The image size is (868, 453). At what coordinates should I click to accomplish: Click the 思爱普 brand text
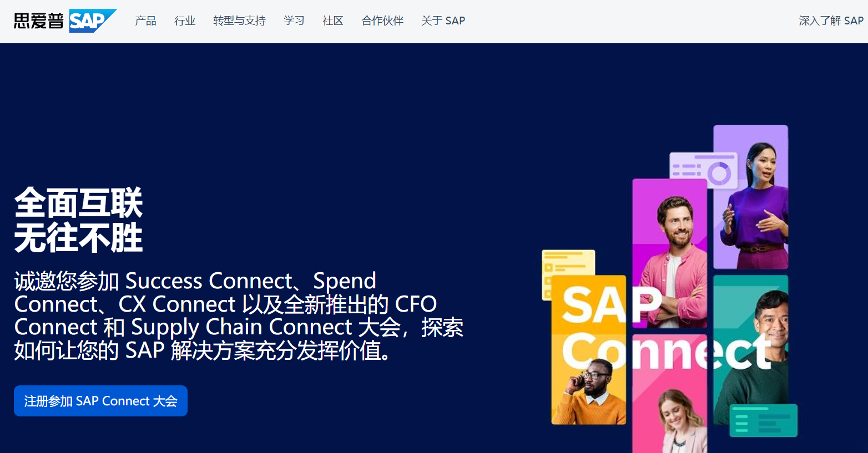click(x=39, y=21)
